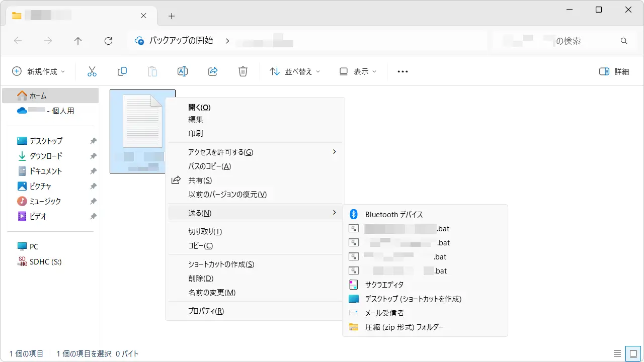Go up one folder level arrow

pos(78,41)
